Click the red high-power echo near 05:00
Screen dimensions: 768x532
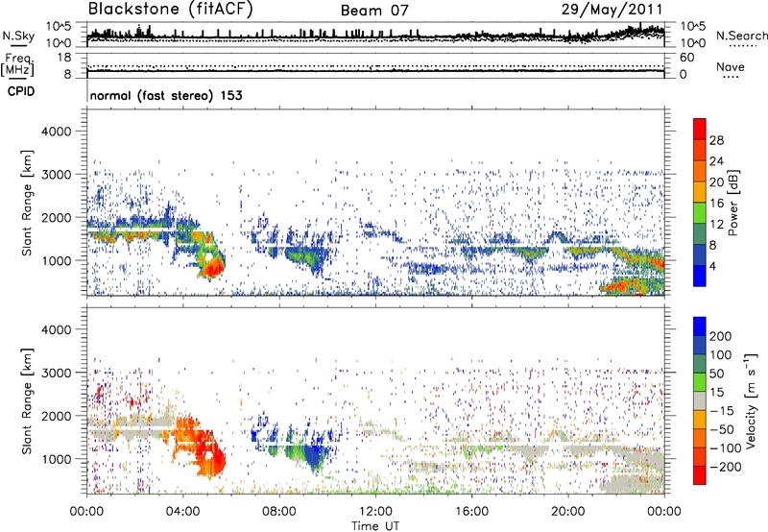point(213,268)
